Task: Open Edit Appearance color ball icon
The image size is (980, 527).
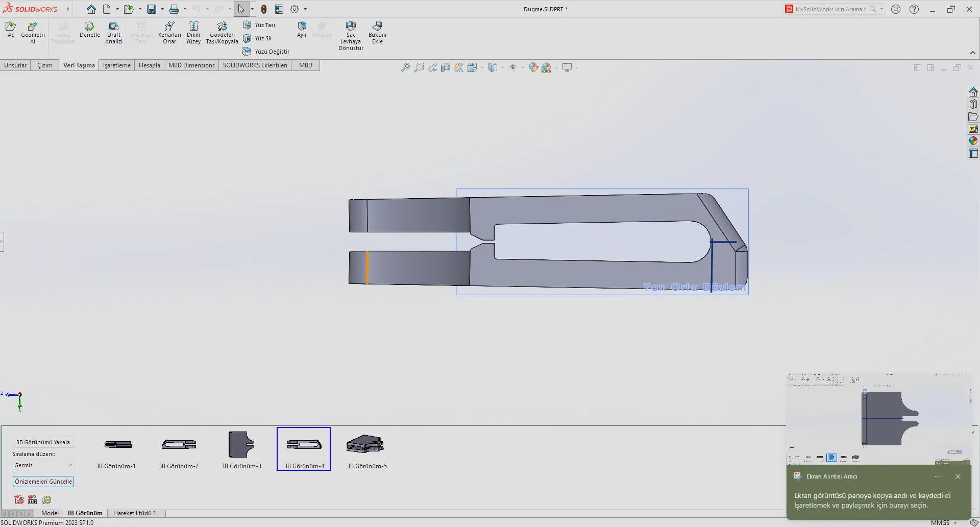Action: click(x=533, y=67)
